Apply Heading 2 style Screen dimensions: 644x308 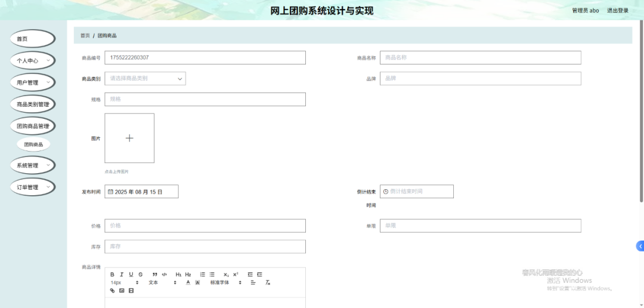pos(188,275)
